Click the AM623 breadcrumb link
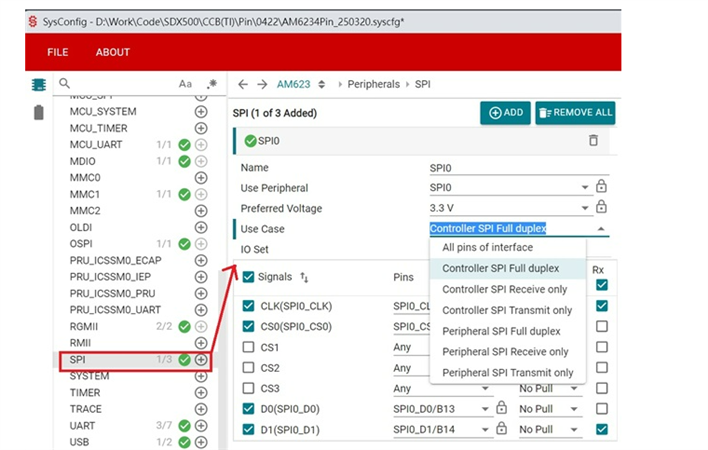708x450 pixels. [x=293, y=84]
